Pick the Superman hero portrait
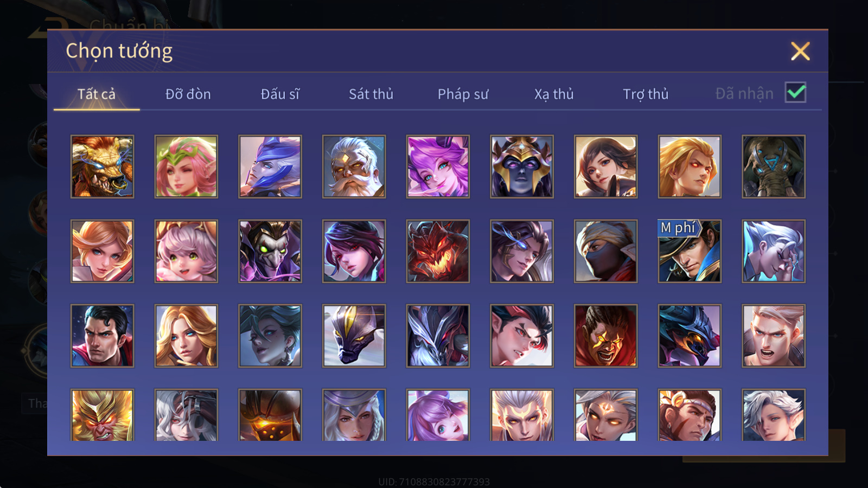The image size is (868, 488). point(102,336)
